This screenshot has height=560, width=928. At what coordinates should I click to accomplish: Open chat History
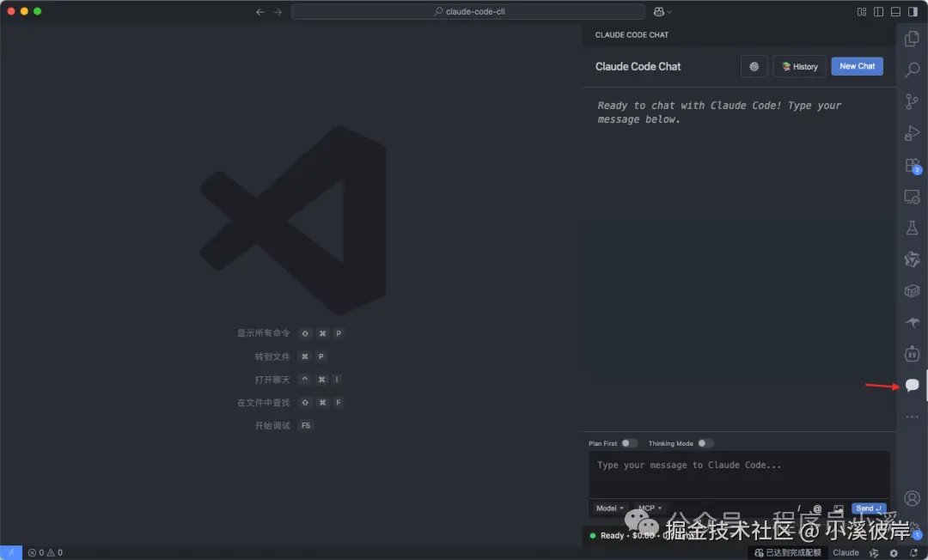pos(800,66)
